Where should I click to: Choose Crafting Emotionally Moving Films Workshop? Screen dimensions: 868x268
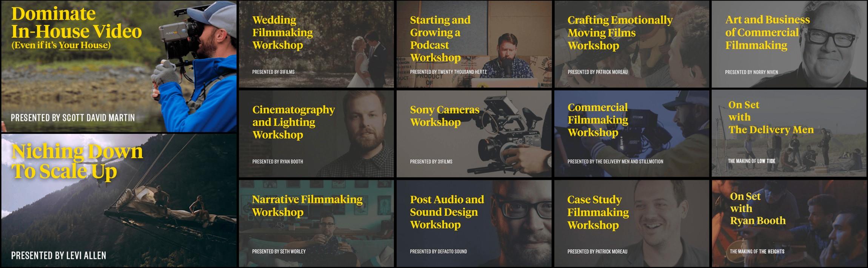632,44
